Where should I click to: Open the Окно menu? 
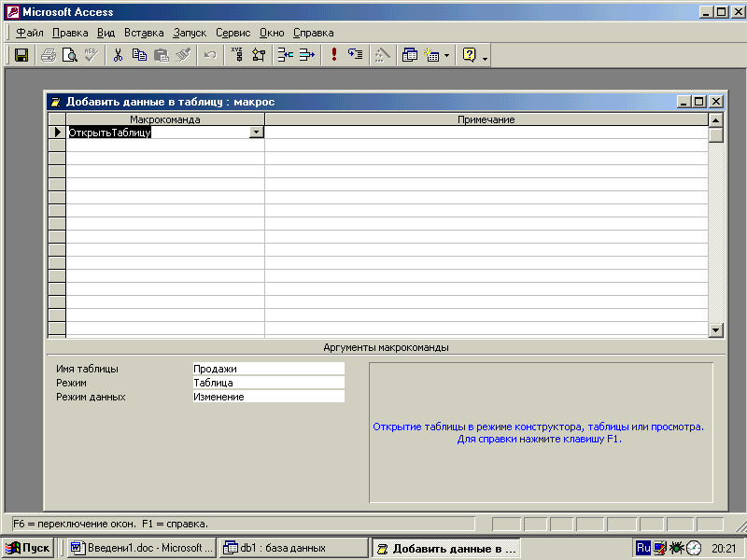click(x=272, y=33)
